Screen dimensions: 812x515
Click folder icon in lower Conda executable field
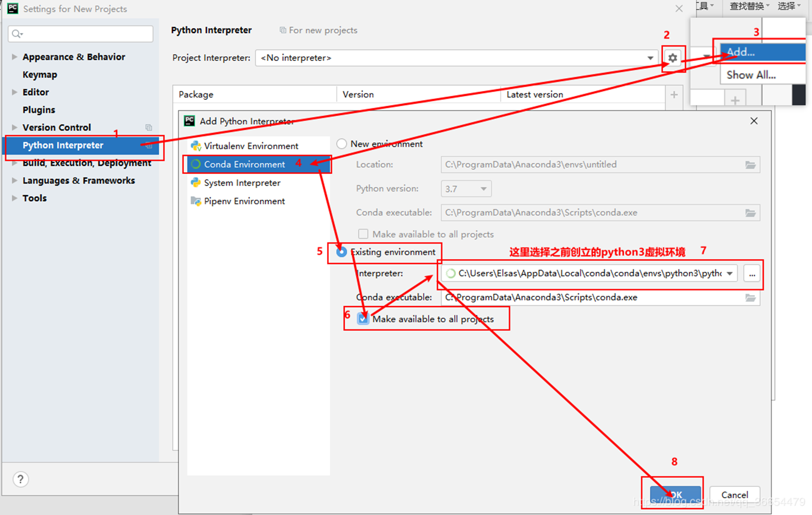tap(750, 298)
